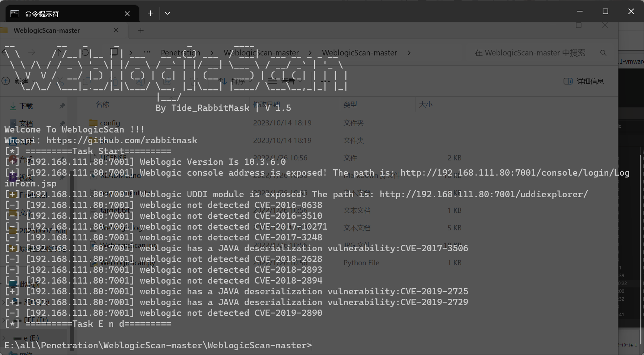The image size is (644, 355).
Task: Click the github.com/rabbitmask URL in terminal output
Action: tap(122, 140)
